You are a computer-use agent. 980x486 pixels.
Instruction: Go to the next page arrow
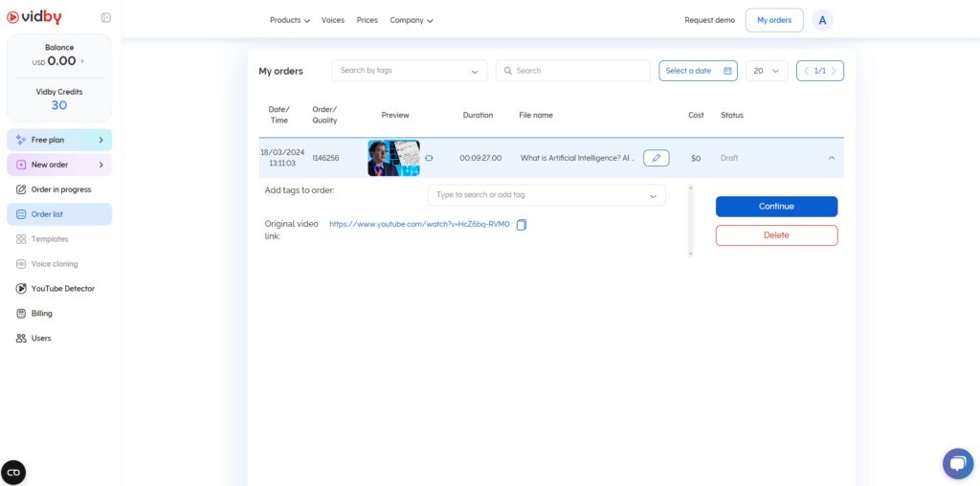coord(834,71)
